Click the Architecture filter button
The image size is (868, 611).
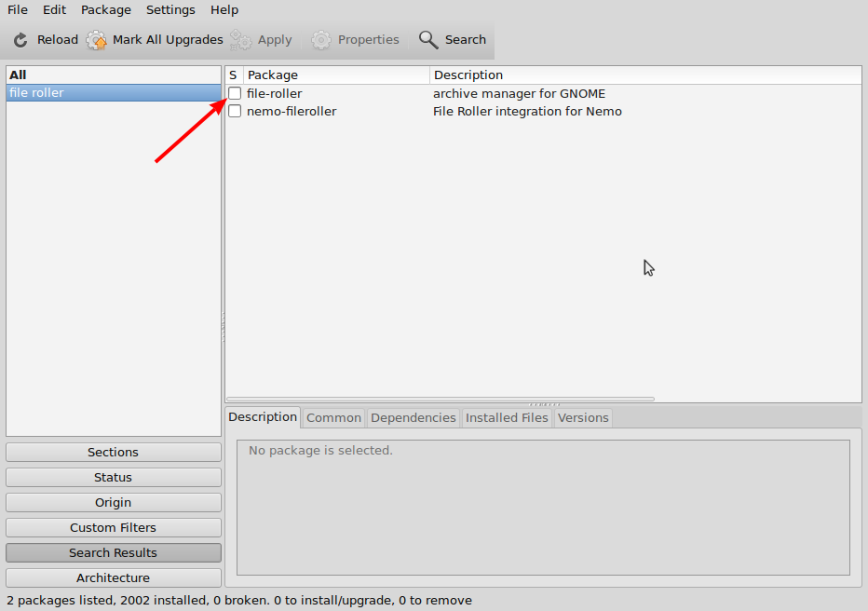(114, 577)
